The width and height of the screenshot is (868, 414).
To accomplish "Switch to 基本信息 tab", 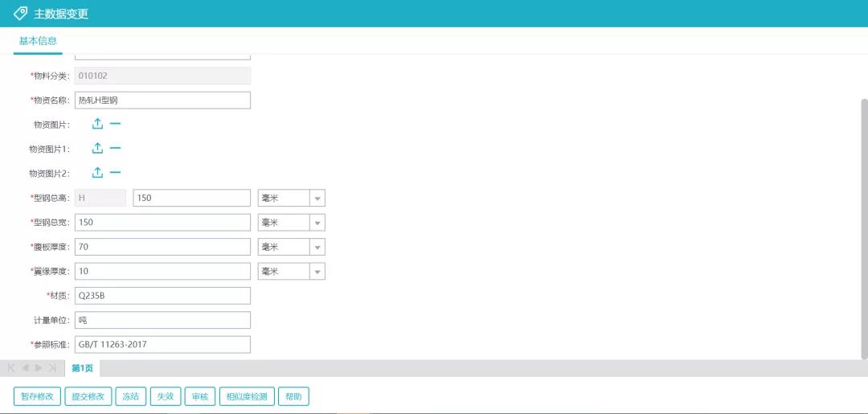I will pos(38,41).
